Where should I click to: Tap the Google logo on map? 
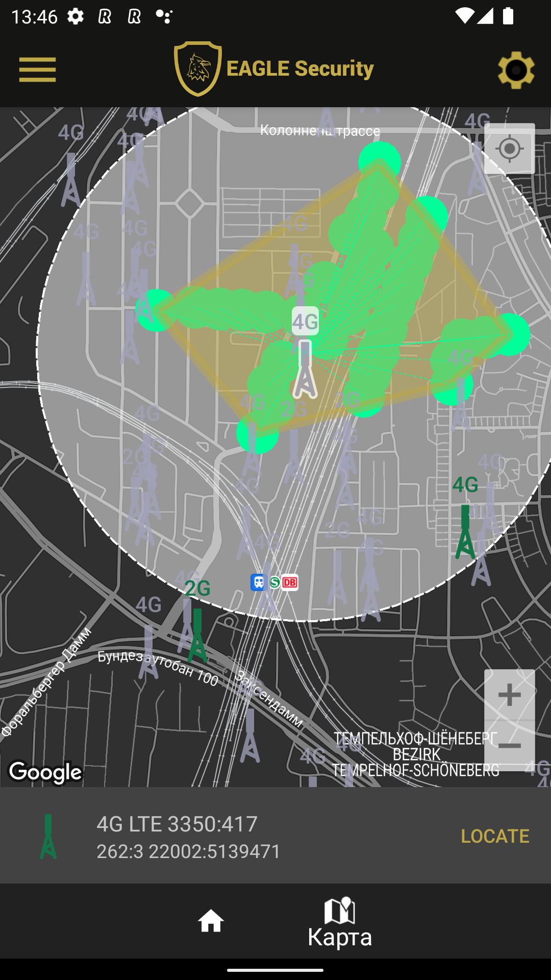click(x=46, y=773)
